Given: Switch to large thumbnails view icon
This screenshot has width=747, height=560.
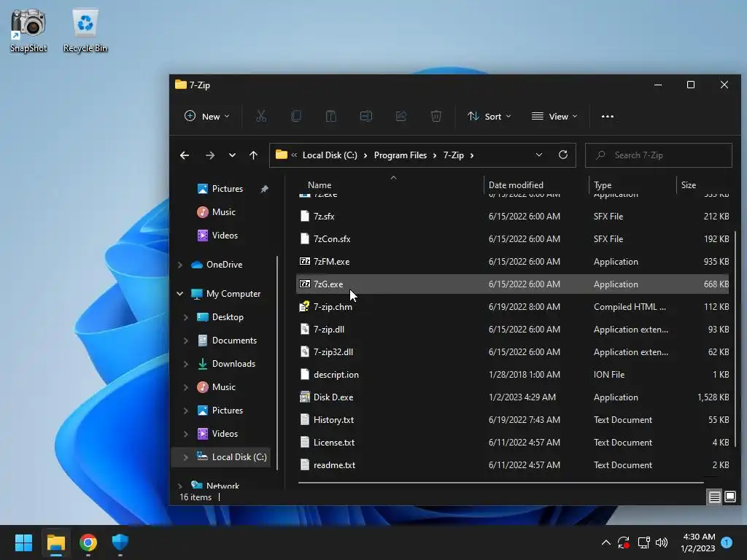Looking at the screenshot, I should tap(729, 497).
